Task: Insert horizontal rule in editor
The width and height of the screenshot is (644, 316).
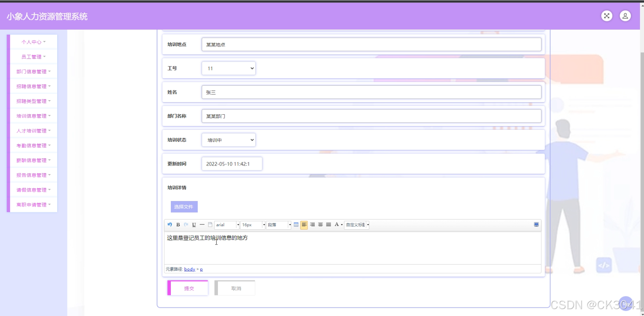Action: coord(202,225)
